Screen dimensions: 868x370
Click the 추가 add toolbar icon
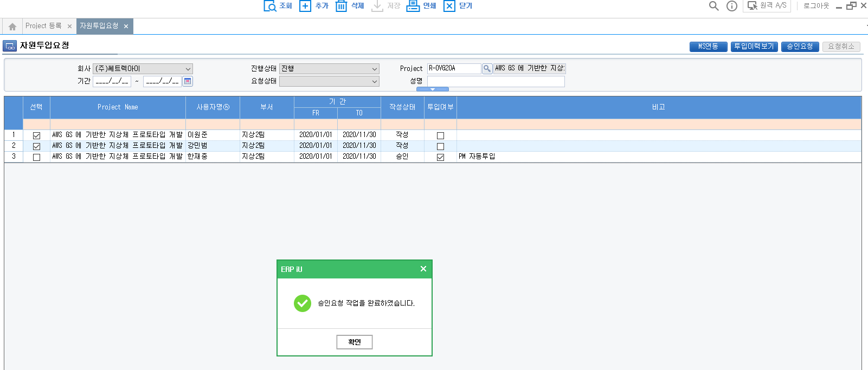click(x=305, y=6)
